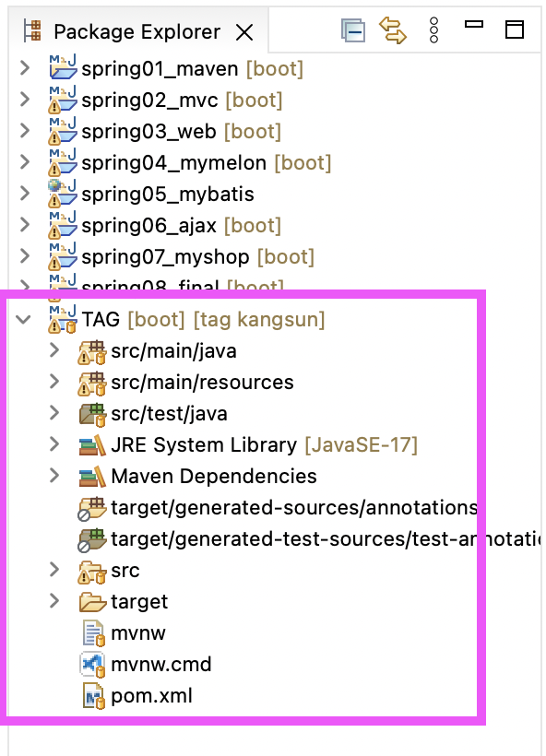Click the TAG project icon

pos(63,319)
